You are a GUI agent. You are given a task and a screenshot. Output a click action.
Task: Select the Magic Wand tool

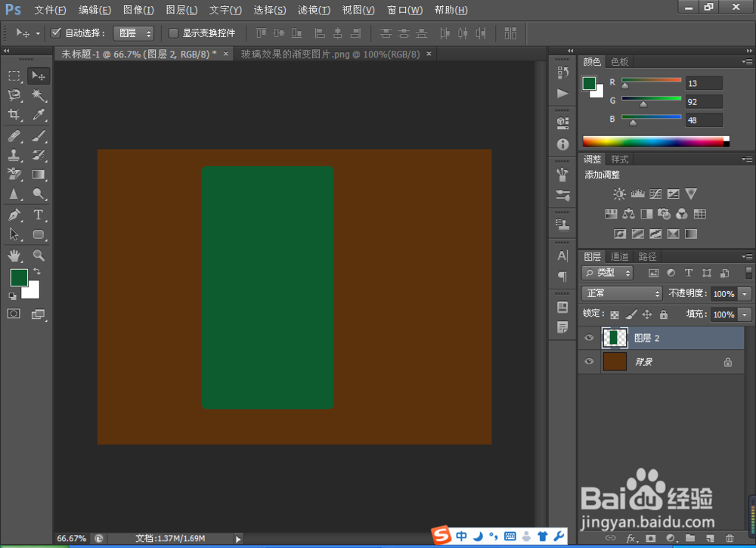click(x=38, y=95)
